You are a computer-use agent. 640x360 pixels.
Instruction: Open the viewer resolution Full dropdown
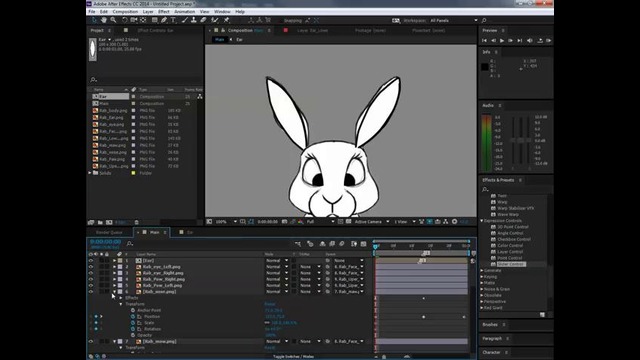320,222
